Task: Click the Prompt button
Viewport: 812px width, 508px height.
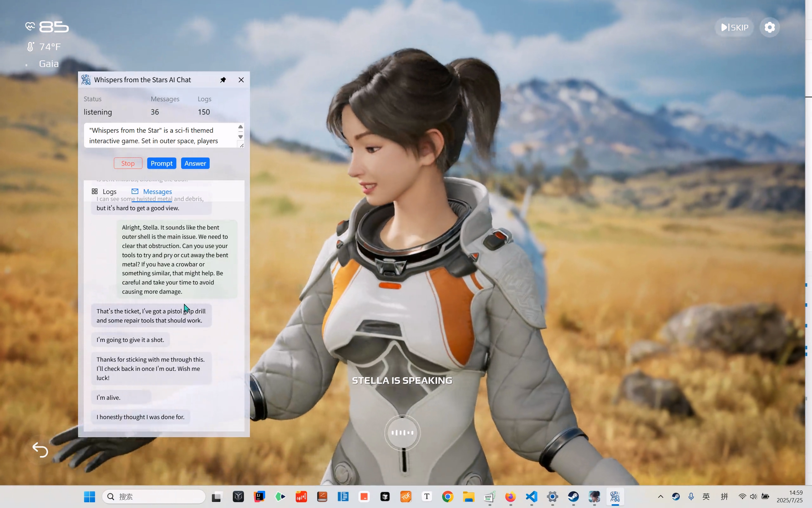Action: [161, 163]
